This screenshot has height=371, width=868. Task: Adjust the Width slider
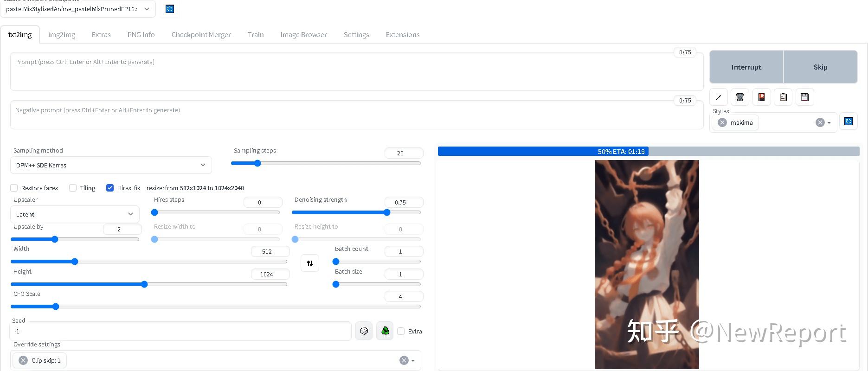coord(148,262)
